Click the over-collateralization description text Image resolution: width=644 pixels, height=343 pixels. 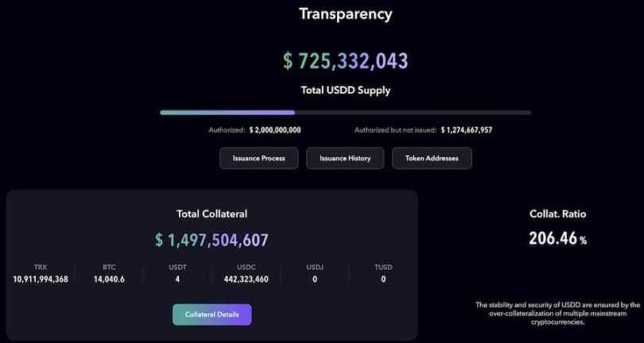click(x=557, y=314)
